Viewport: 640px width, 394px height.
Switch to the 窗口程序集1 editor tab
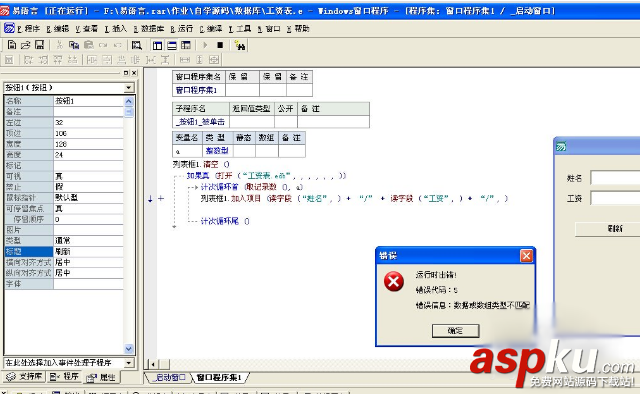pos(219,377)
